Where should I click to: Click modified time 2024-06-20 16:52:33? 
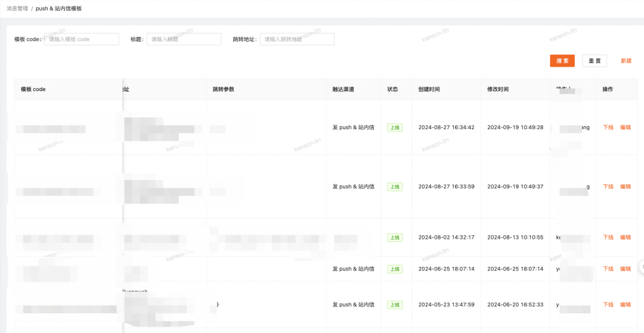(x=515, y=304)
